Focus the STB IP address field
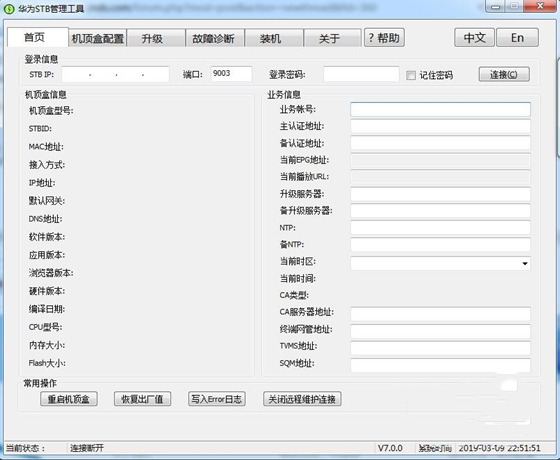The width and height of the screenshot is (560, 460). [115, 74]
